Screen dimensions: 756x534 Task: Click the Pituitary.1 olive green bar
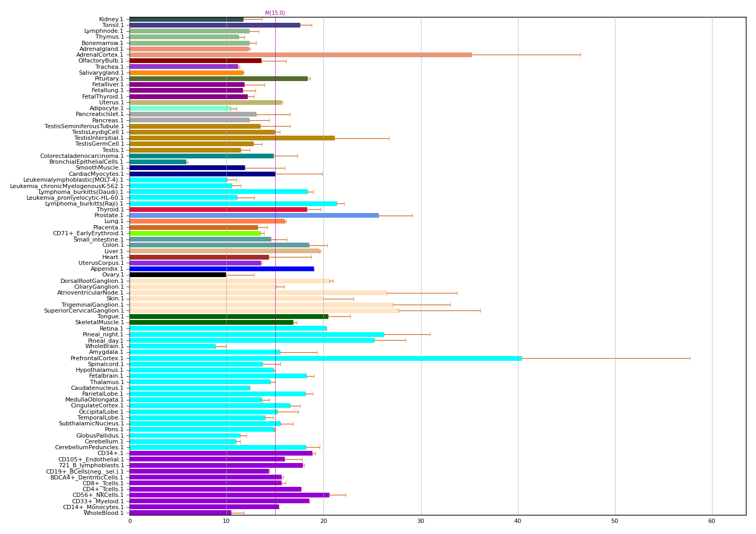[218, 78]
